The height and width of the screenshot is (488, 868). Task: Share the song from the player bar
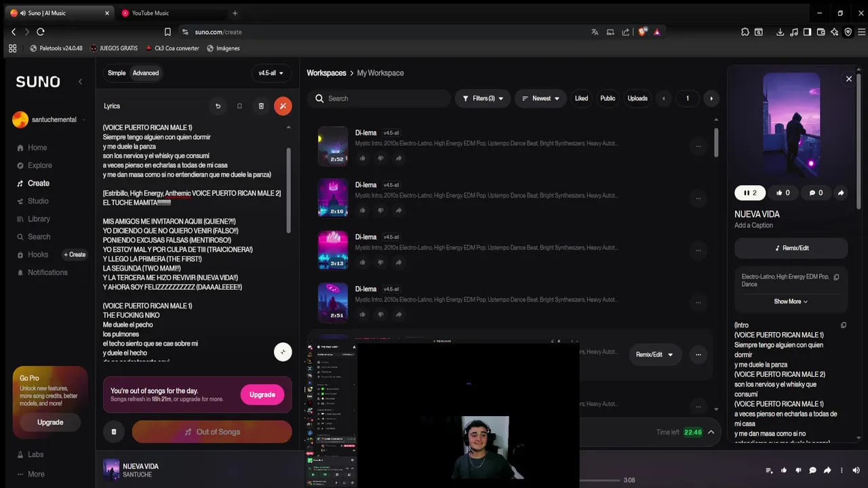coord(827,470)
